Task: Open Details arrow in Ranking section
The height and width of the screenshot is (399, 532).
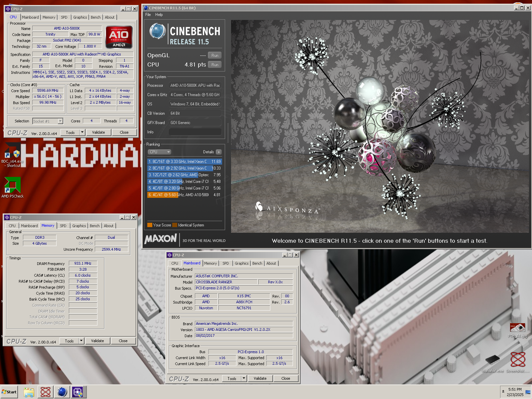Action: tap(218, 152)
